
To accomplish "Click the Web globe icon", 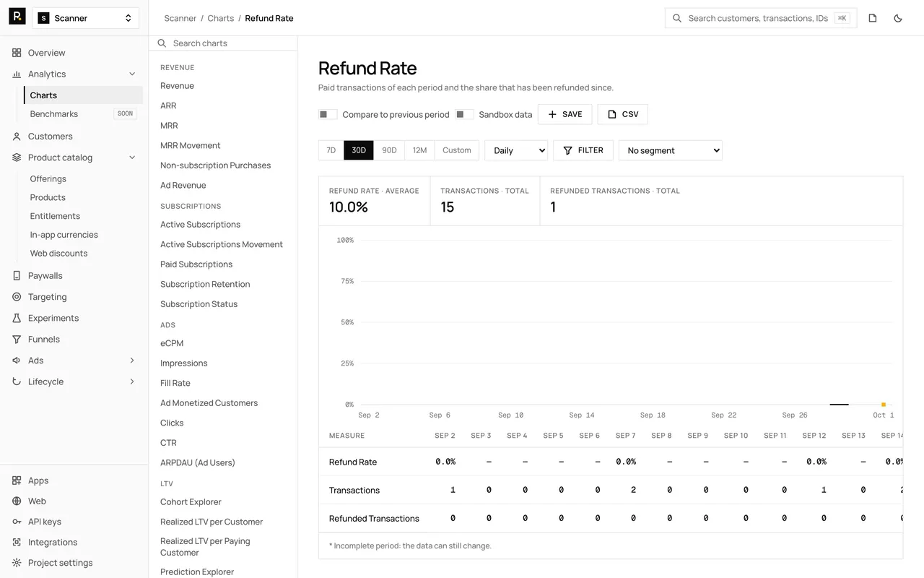I will 17,501.
